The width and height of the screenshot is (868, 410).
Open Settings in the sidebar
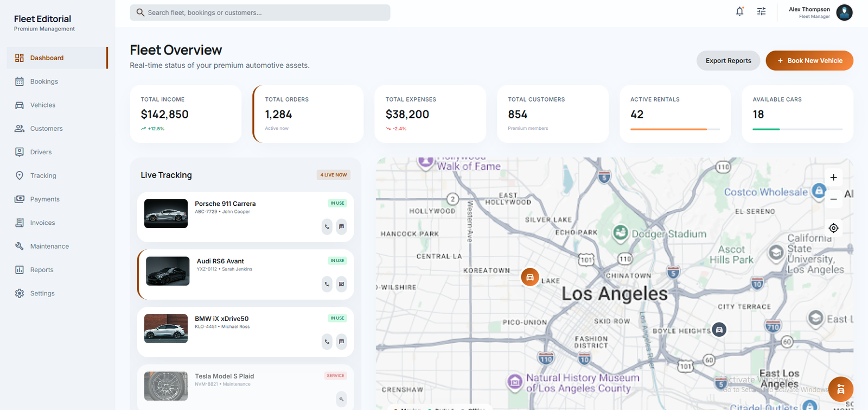point(57,293)
